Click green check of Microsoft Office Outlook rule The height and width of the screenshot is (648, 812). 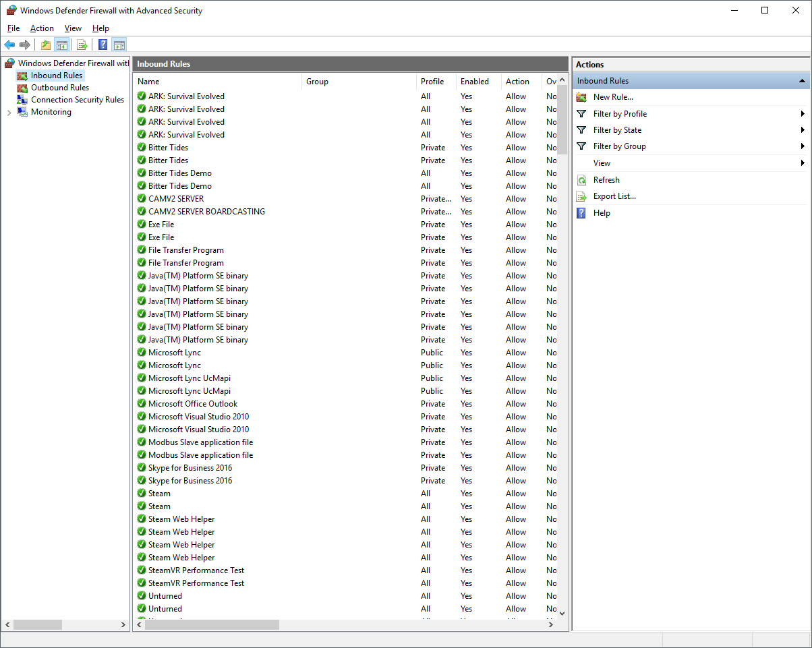142,404
